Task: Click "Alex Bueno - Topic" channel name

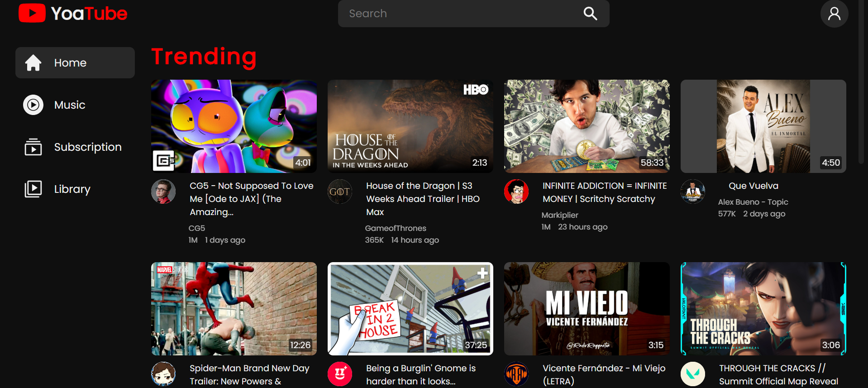Action: point(753,202)
